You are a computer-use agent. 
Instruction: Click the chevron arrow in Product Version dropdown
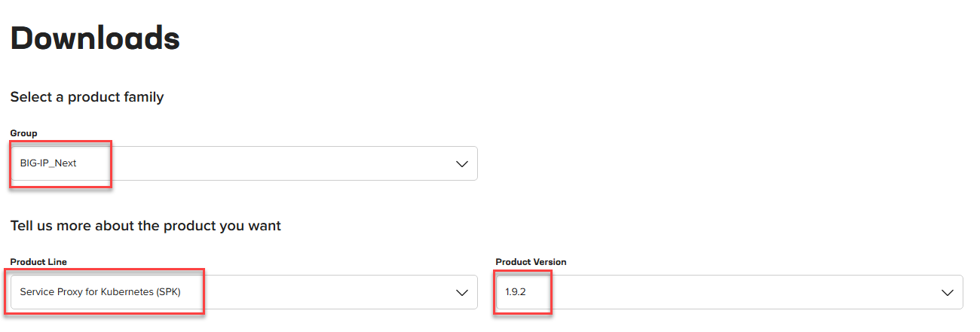coord(948,293)
